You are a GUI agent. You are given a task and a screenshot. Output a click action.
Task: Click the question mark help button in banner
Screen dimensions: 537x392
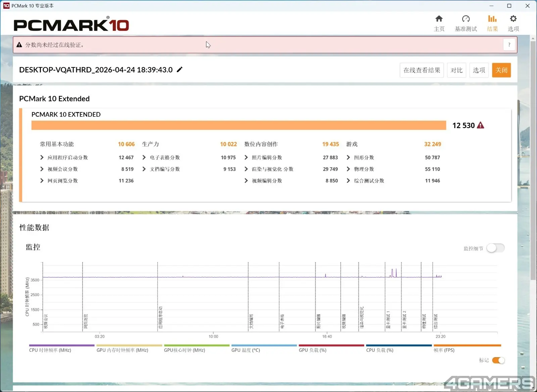pyautogui.click(x=509, y=45)
